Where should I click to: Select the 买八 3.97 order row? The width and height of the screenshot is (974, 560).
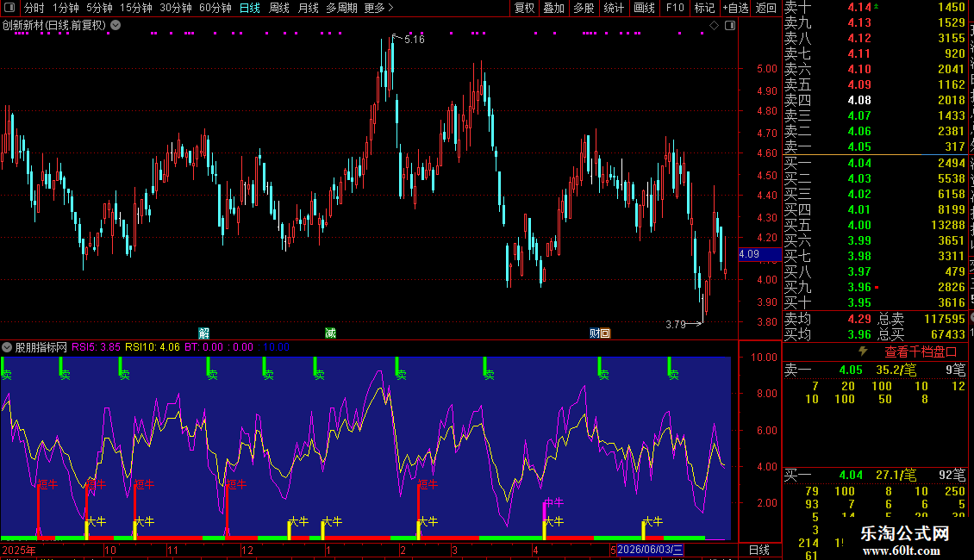point(875,271)
